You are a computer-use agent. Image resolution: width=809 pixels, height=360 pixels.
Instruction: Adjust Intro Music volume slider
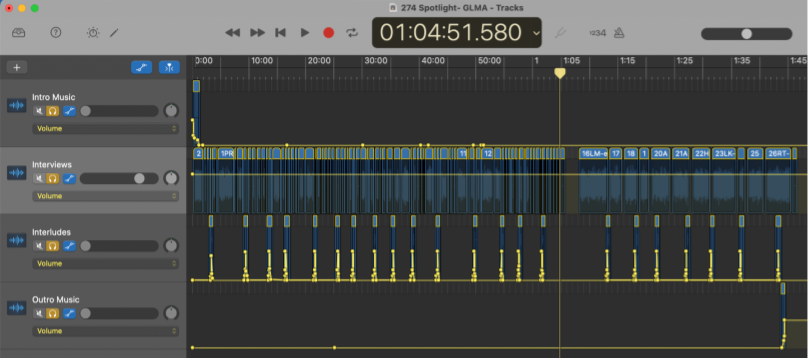pos(119,111)
